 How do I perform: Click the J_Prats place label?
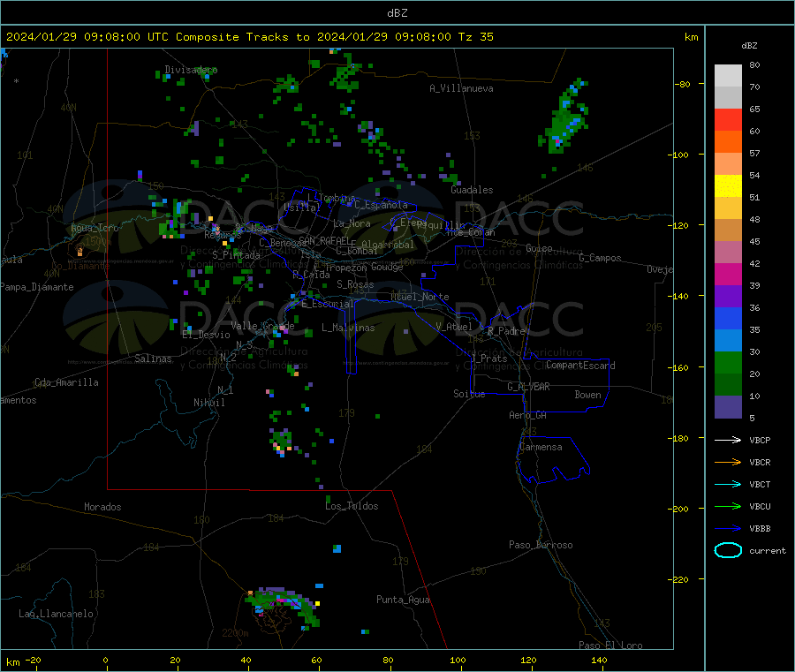coord(489,359)
